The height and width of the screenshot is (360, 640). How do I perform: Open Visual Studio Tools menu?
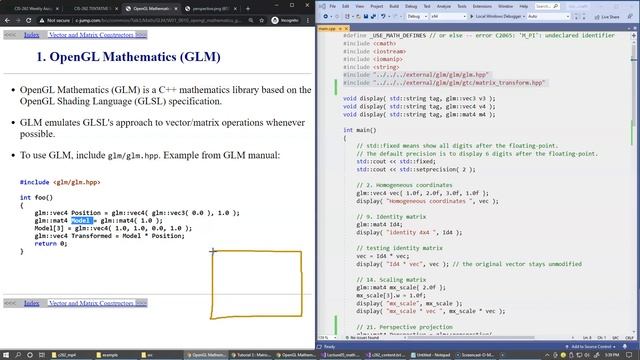click(462, 6)
